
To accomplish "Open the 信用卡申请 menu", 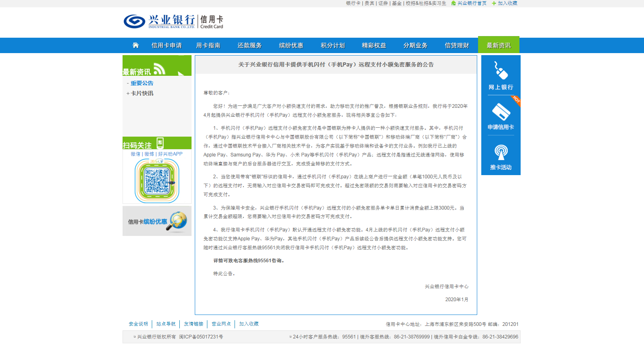I will click(x=166, y=45).
